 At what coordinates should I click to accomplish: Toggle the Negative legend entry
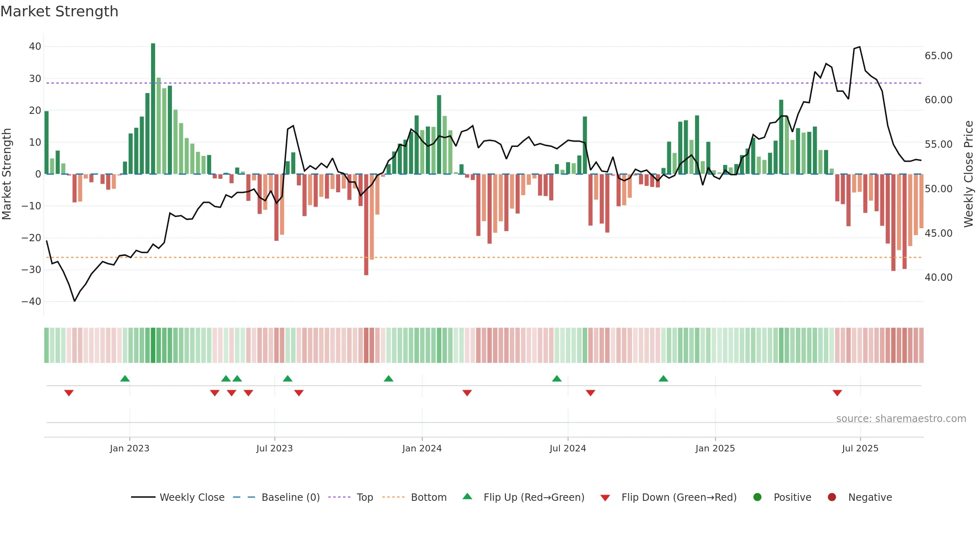860,497
